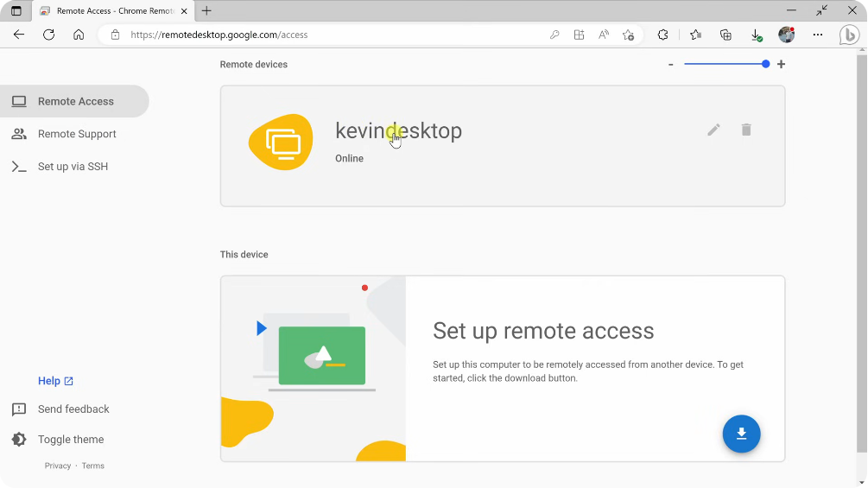View site information via lock icon

115,35
